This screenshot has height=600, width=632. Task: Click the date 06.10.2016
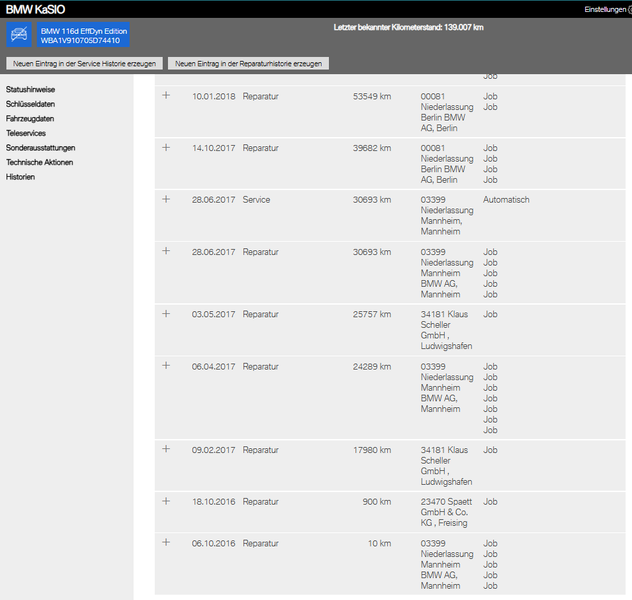tap(214, 544)
